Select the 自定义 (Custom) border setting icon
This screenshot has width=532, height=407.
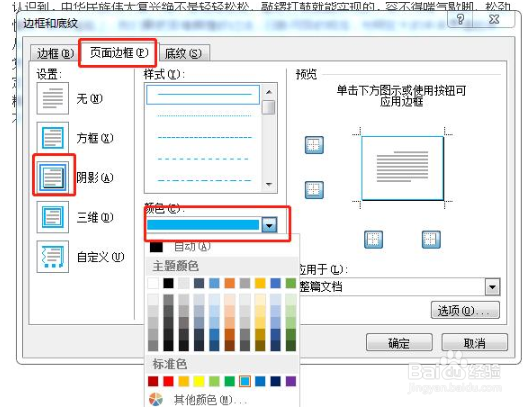(x=53, y=257)
